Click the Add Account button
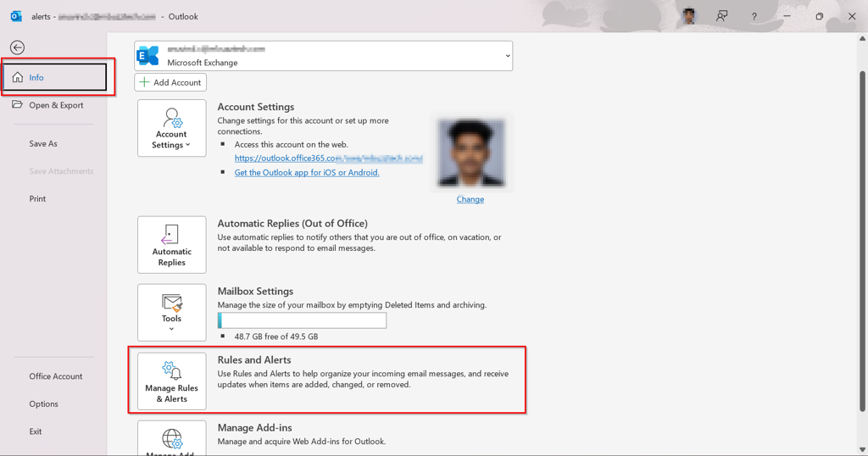868x456 pixels. [x=170, y=82]
